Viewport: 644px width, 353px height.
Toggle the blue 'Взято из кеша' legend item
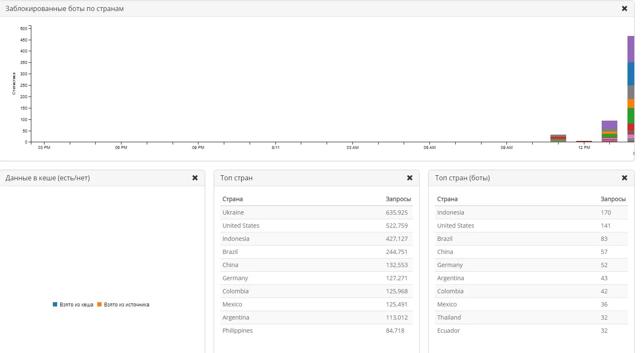tap(73, 305)
